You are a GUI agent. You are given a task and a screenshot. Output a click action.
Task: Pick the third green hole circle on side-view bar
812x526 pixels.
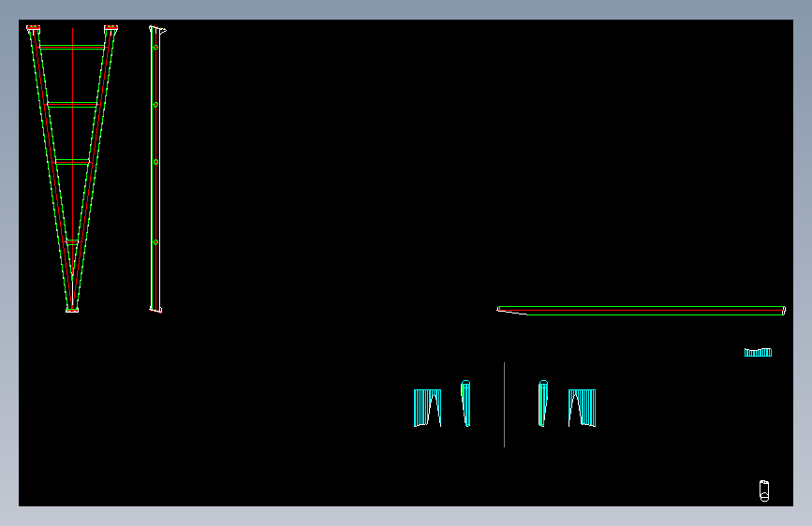coord(155,162)
